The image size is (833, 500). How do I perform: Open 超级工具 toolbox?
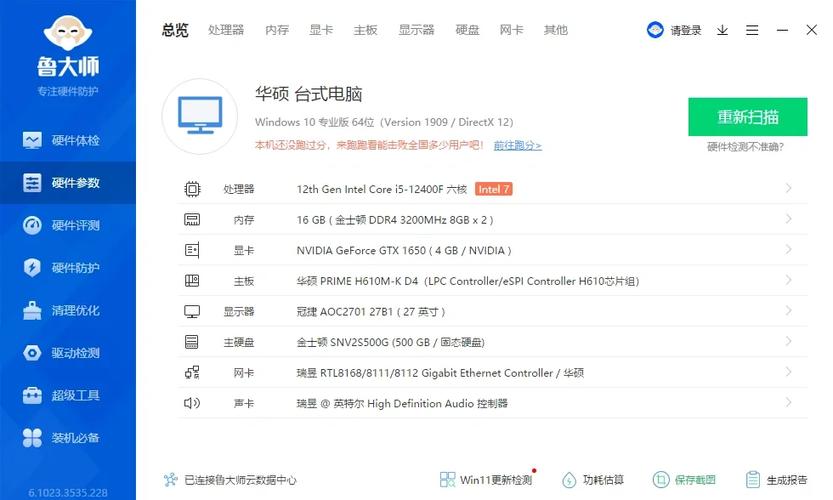pos(67,395)
